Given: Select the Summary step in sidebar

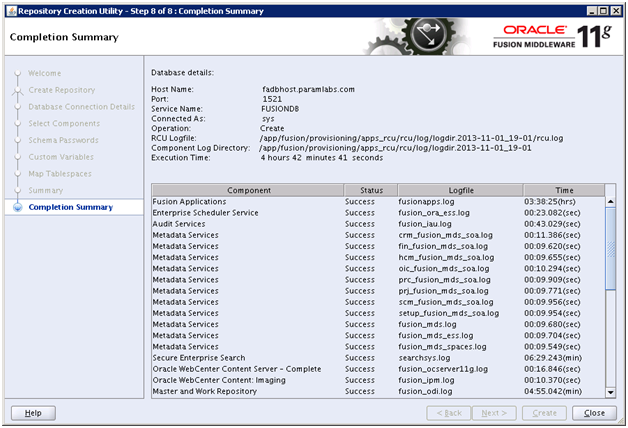Looking at the screenshot, I should [x=46, y=191].
